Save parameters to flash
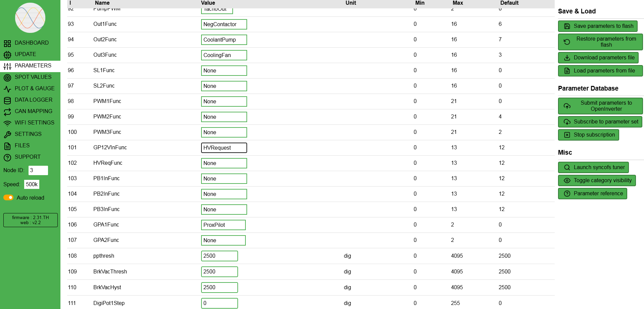The height and width of the screenshot is (309, 644). (598, 26)
